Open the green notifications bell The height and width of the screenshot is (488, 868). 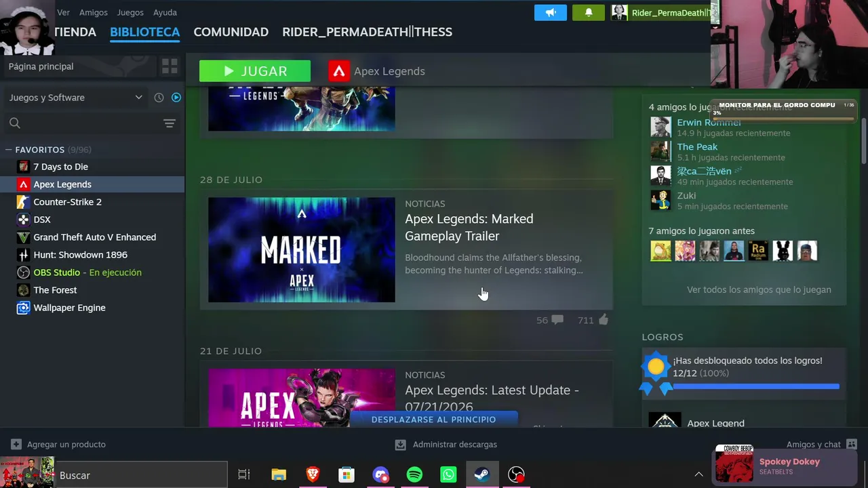(588, 13)
